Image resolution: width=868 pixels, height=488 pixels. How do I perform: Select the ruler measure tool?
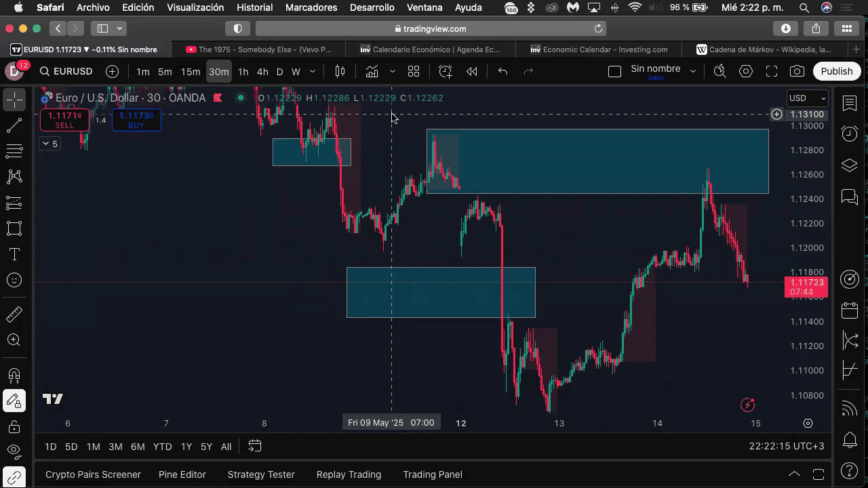[14, 314]
